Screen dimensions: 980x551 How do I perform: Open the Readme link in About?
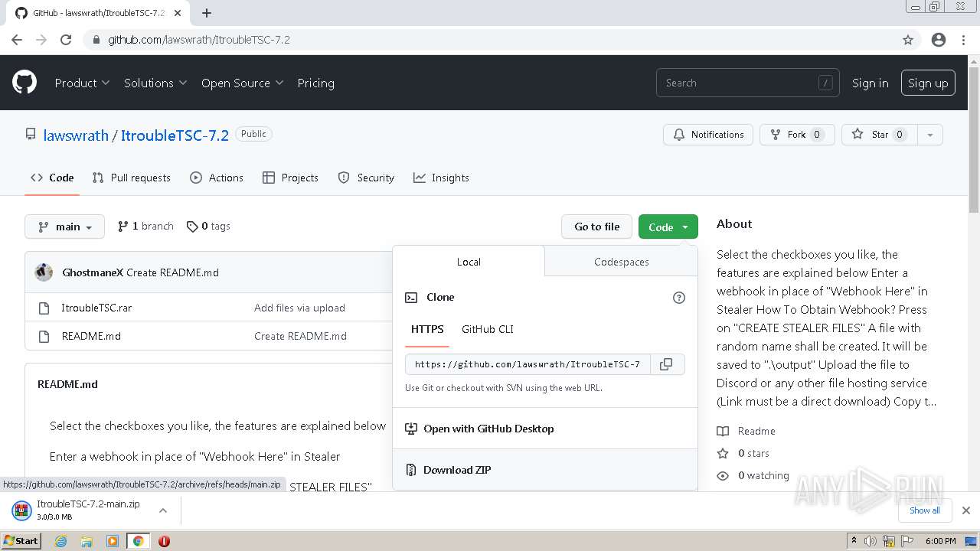[x=746, y=431]
